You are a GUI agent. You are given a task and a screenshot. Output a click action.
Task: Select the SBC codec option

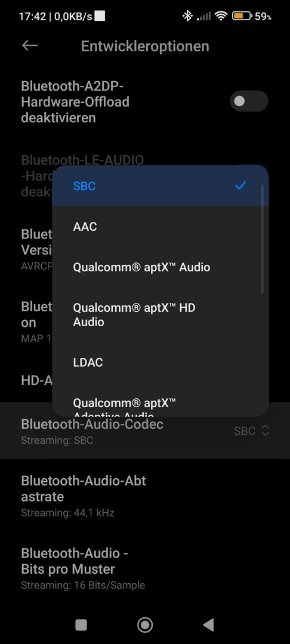[161, 185]
